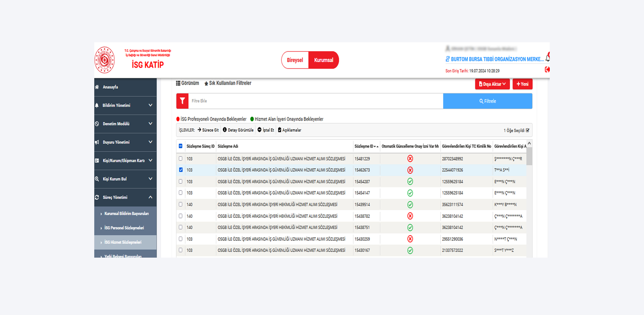Click red X status for contract 15430259

pyautogui.click(x=410, y=239)
